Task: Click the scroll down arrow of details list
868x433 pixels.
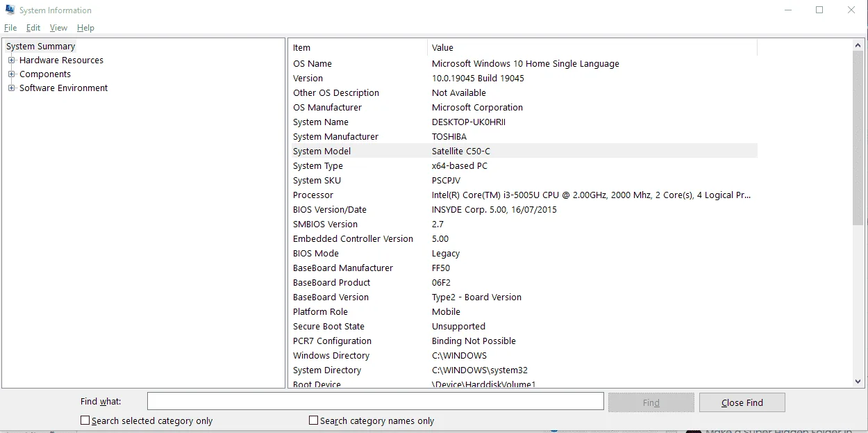Action: (858, 382)
